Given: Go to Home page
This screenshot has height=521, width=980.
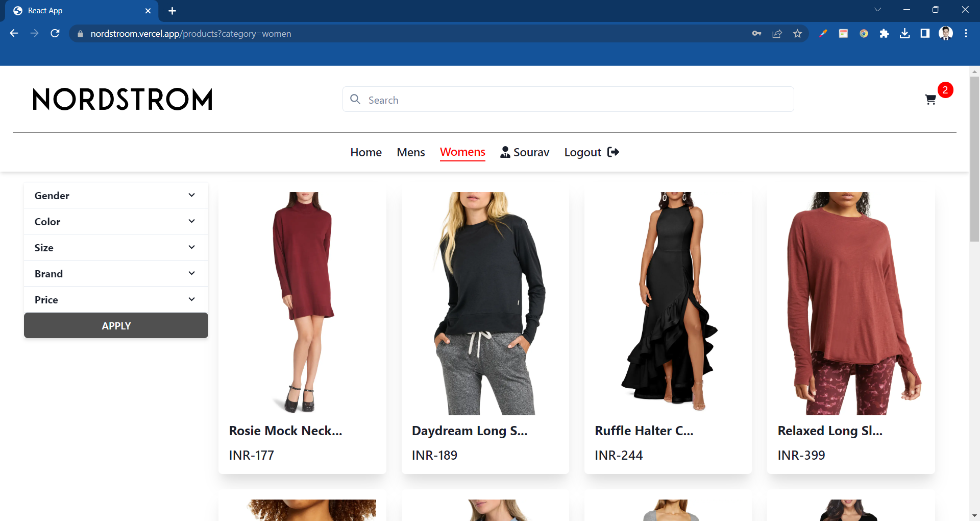Looking at the screenshot, I should [x=366, y=152].
